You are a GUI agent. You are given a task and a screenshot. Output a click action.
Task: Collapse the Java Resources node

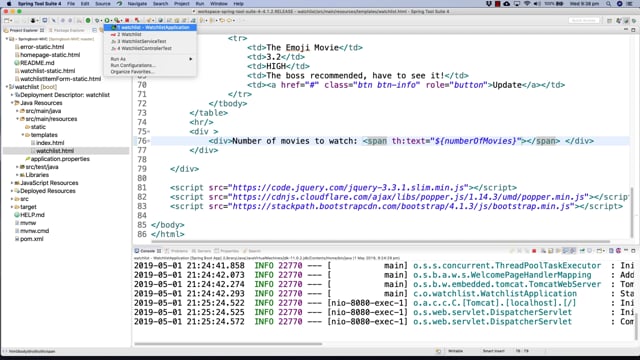(x=12, y=103)
